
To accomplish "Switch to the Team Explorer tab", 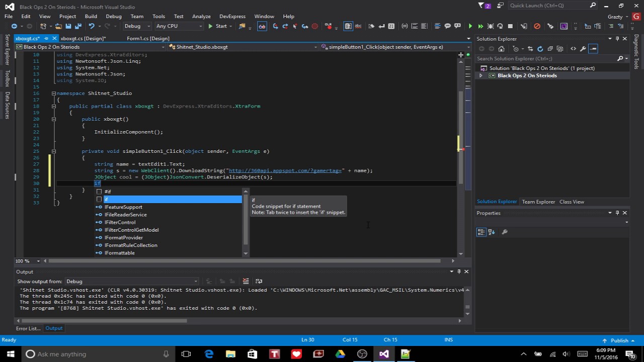I will (538, 202).
